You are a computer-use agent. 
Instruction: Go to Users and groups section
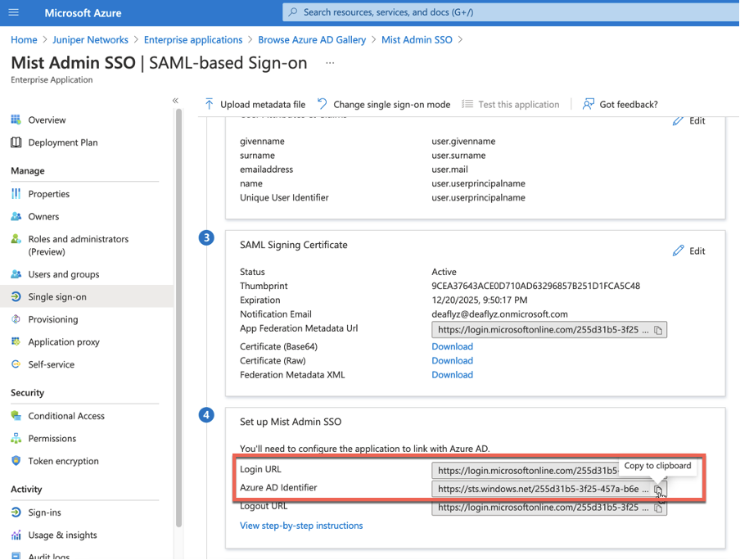click(63, 274)
